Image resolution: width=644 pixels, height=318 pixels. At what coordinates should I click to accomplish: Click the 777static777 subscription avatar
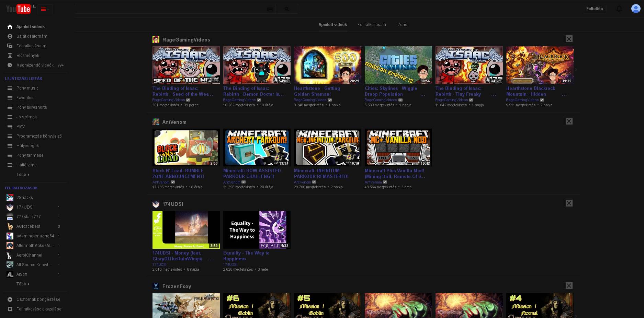click(10, 217)
